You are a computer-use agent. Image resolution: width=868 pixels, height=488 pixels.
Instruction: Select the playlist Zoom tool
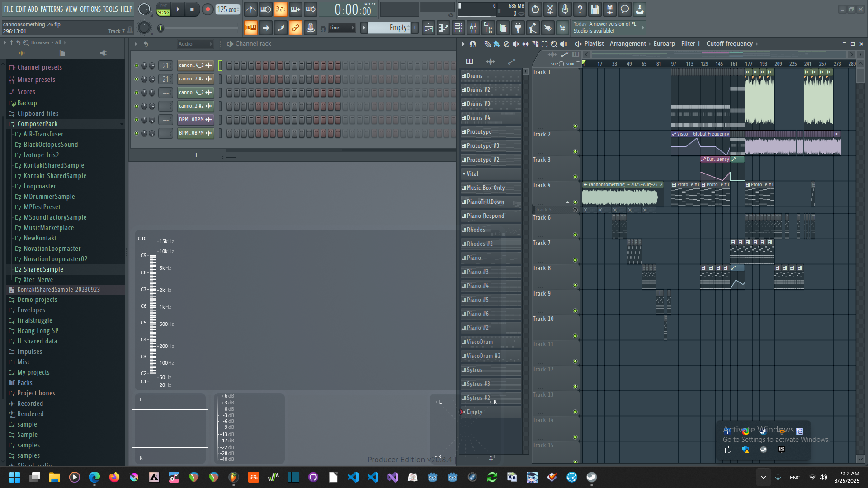554,44
